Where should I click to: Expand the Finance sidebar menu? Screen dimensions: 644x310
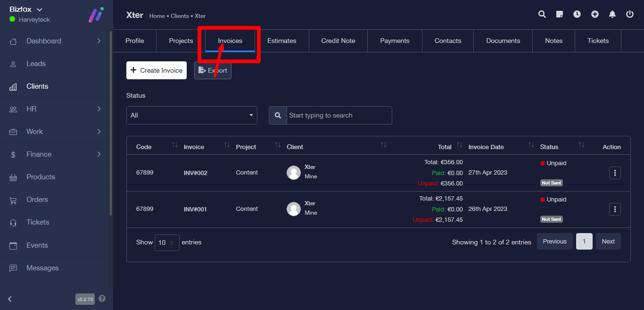[56, 154]
